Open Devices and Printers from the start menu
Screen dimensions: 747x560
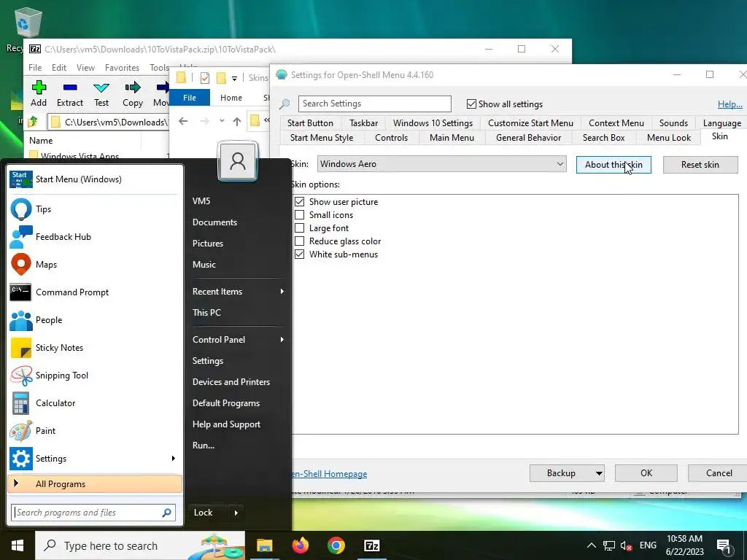click(x=231, y=382)
